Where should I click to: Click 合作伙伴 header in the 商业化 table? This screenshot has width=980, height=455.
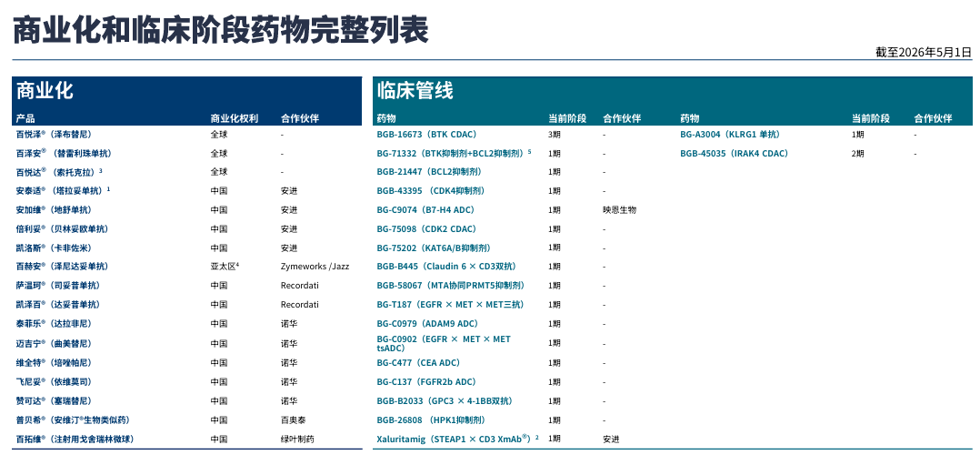(300, 118)
